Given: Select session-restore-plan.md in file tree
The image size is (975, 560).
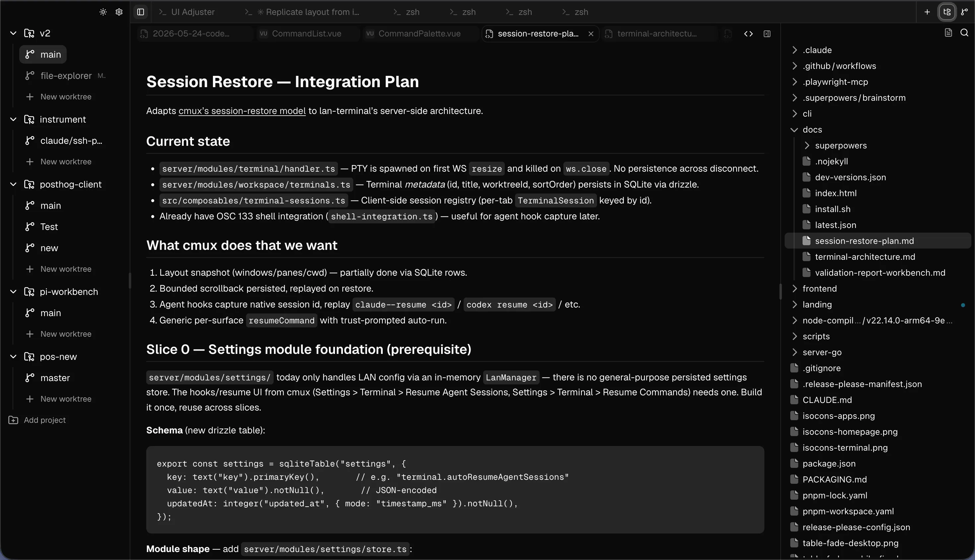Looking at the screenshot, I should click(x=877, y=241).
